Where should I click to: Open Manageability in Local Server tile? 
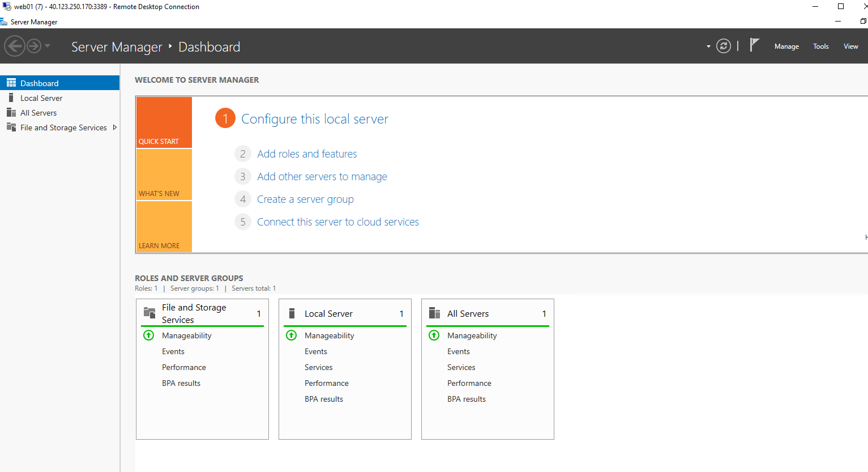[330, 335]
